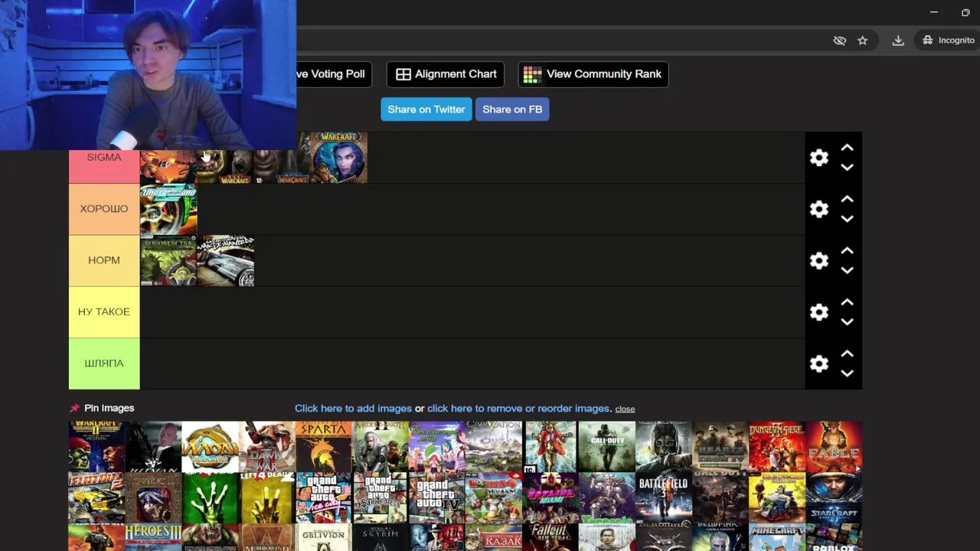Pick the Hearts of Iron IV cover
980x551 pixels.
coord(720,447)
